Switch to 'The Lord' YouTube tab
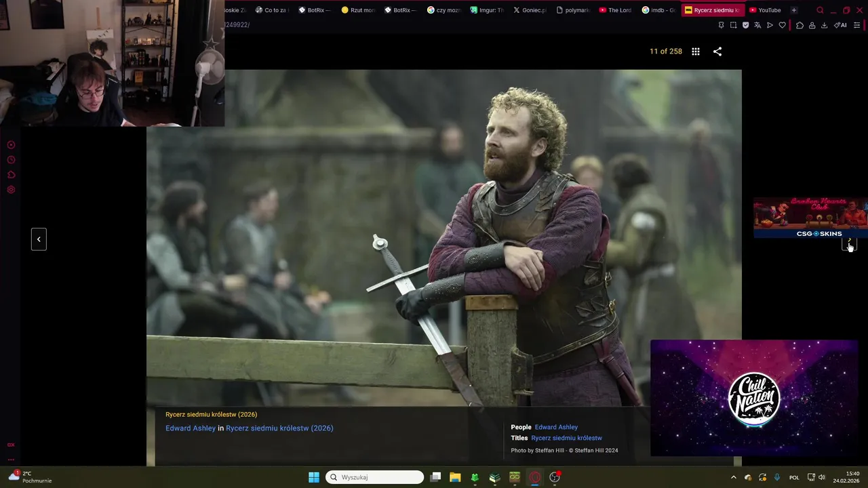Viewport: 868px width, 488px height. click(x=615, y=10)
